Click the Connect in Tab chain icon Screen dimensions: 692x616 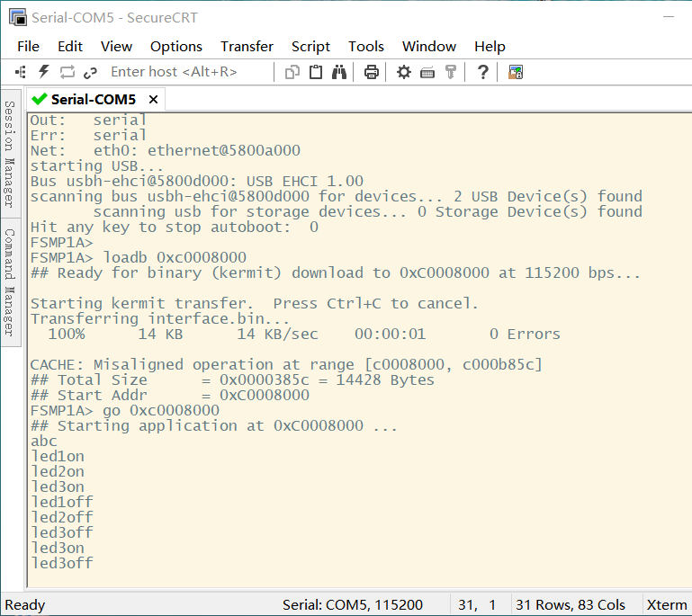pyautogui.click(x=90, y=72)
